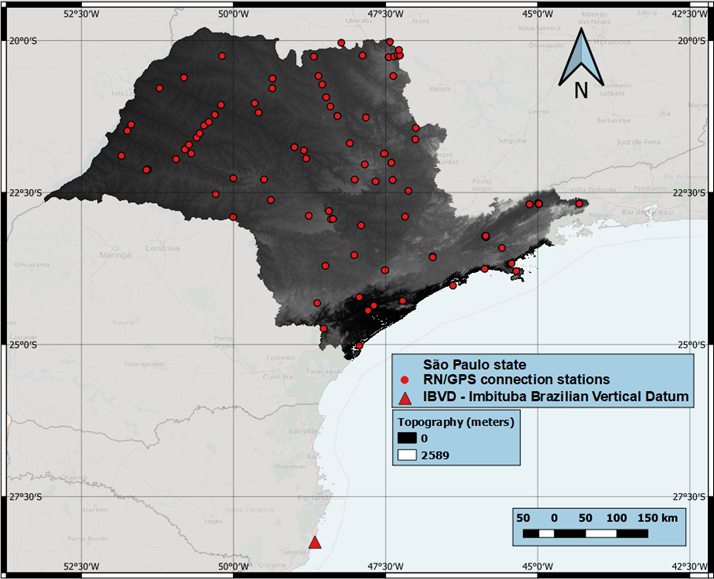Click the white topography swatch for 2589

click(x=405, y=454)
